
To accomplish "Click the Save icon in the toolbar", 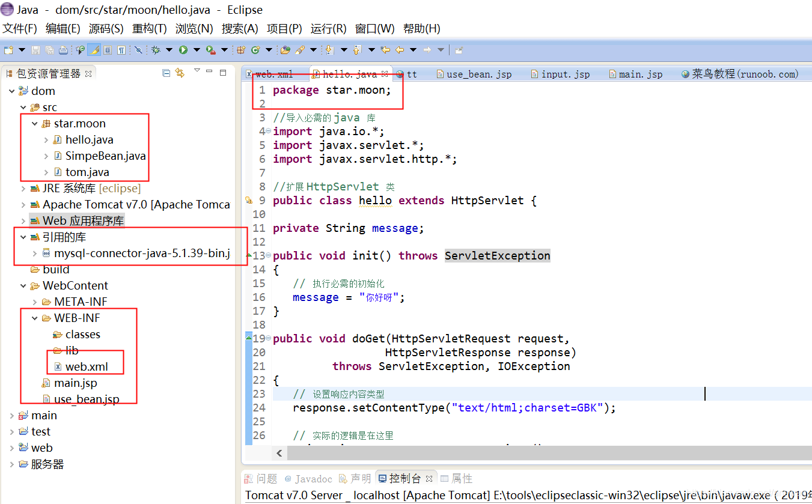I will (35, 50).
